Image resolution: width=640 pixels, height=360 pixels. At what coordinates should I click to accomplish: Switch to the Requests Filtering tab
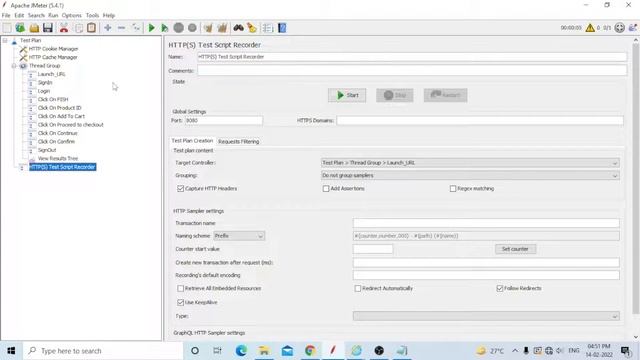point(239,142)
